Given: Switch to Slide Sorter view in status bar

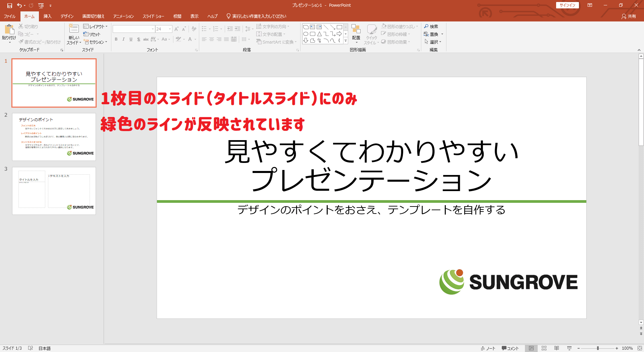Looking at the screenshot, I should 544,348.
